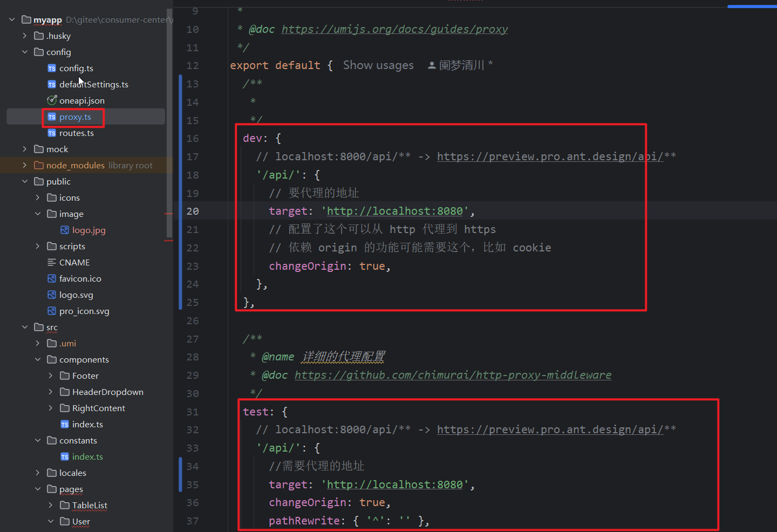Screen dimensions: 777x532
Task: Click 'export default' keyword on line 12
Action: tap(275, 65)
